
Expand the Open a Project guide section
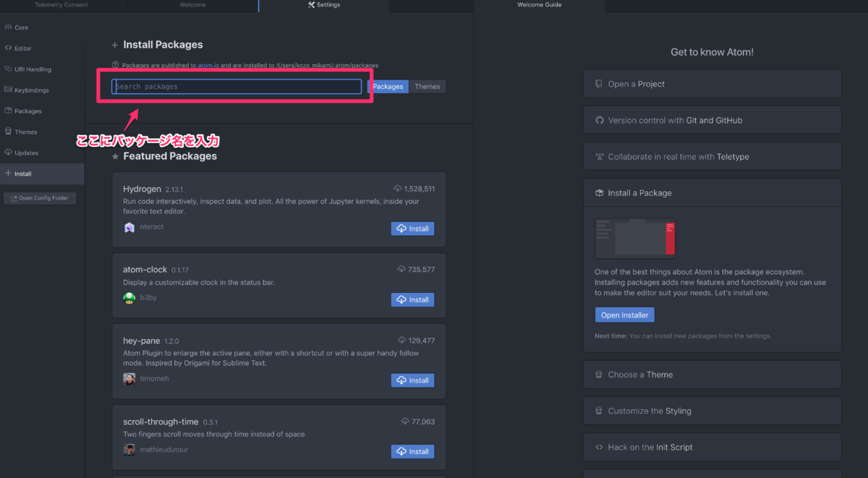pos(712,84)
